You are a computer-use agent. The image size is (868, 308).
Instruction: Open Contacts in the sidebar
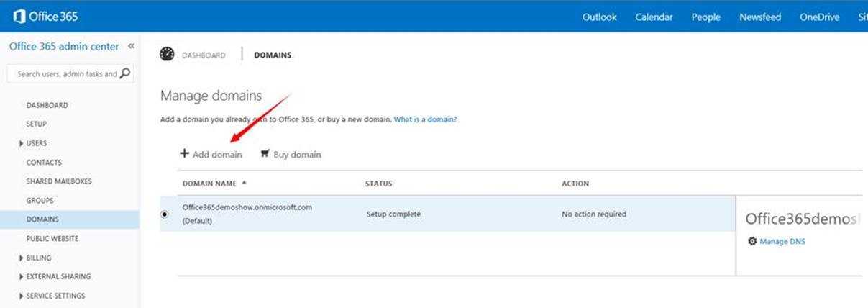[44, 163]
